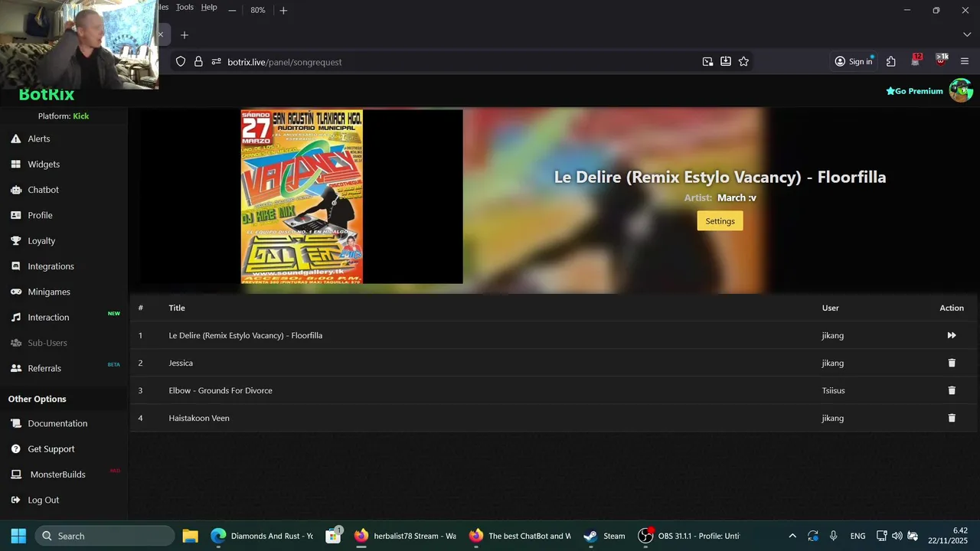The width and height of the screenshot is (980, 551).
Task: Open File Explorer from taskbar
Action: pos(190,536)
